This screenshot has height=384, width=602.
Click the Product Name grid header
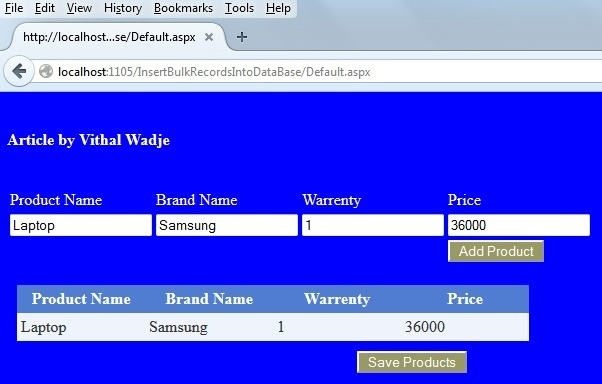(81, 299)
